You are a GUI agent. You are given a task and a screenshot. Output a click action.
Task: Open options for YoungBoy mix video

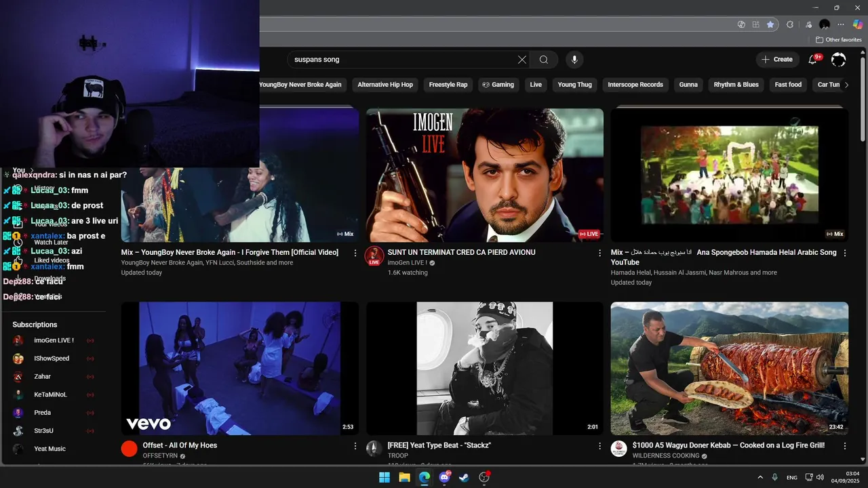(355, 253)
